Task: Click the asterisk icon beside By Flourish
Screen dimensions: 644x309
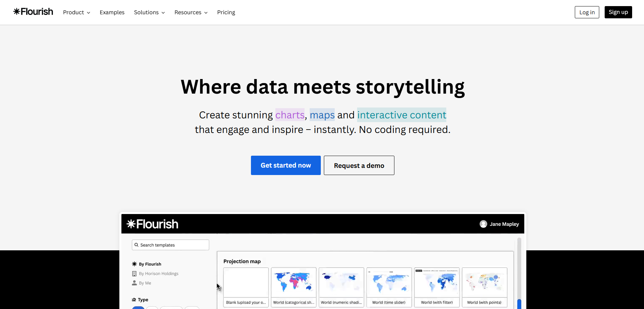Action: click(x=134, y=264)
